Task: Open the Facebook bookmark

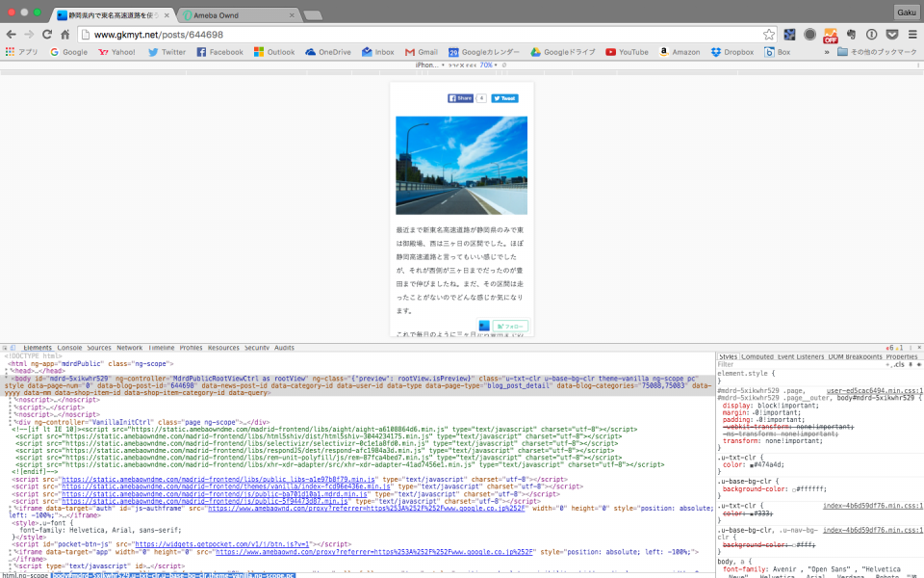Action: coord(219,52)
